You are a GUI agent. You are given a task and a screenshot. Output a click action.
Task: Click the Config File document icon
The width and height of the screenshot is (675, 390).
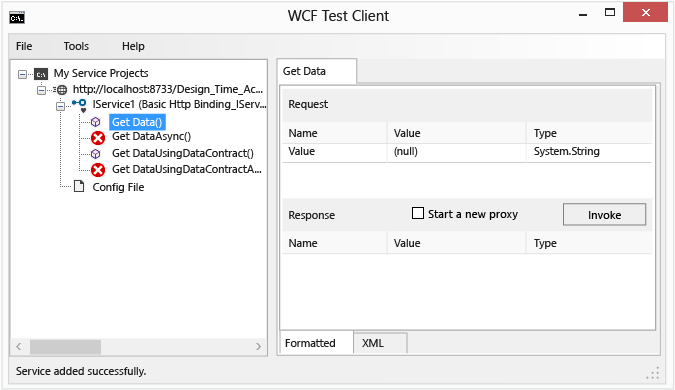point(79,186)
